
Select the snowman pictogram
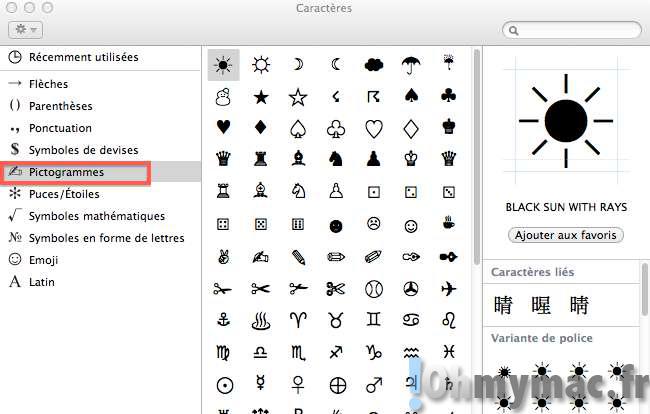tap(224, 97)
